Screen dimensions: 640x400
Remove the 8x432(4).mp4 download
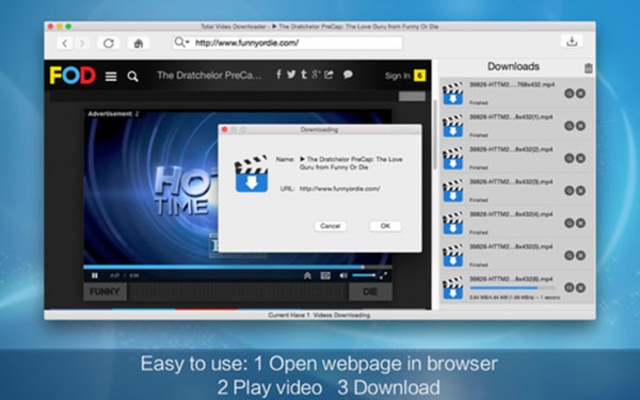pyautogui.click(x=580, y=223)
